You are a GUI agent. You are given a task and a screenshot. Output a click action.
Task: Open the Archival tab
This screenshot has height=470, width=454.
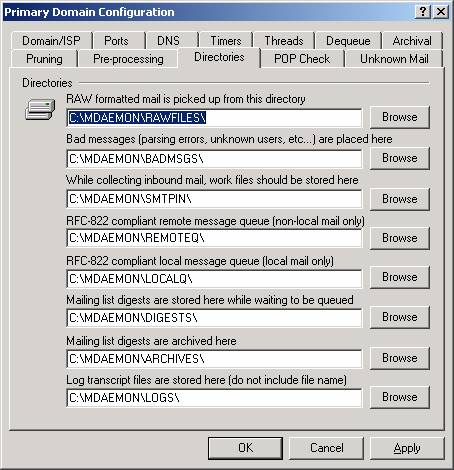pos(412,41)
